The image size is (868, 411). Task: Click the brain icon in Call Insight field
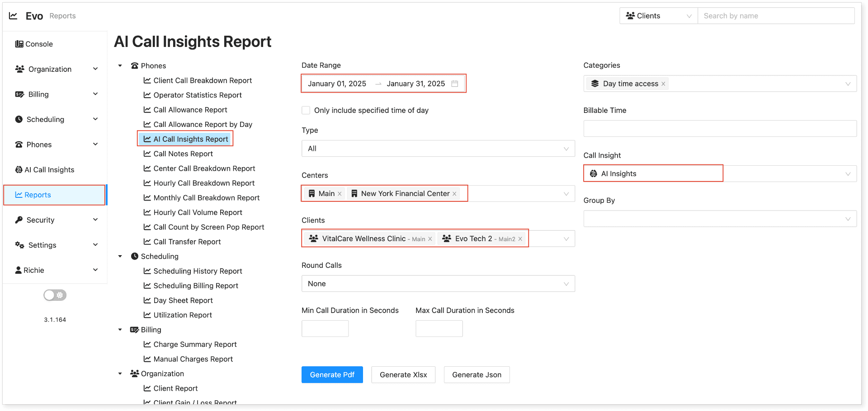594,174
